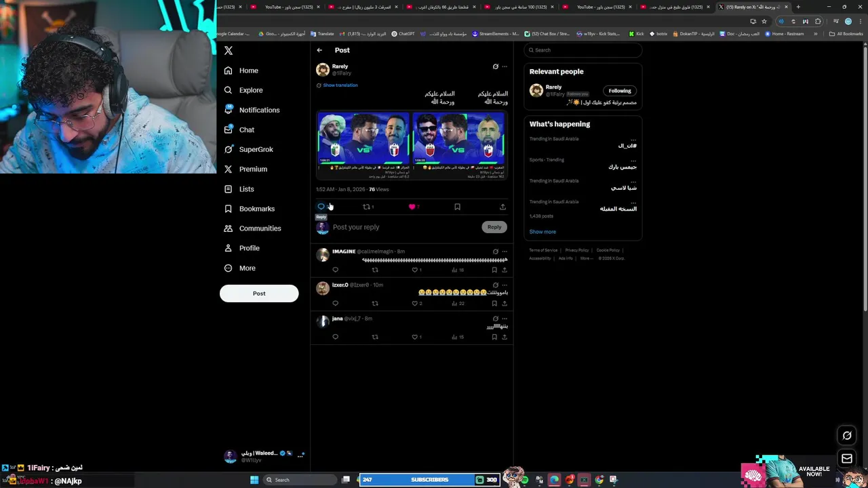Click the gray Reply button
868x488 pixels.
(x=494, y=227)
